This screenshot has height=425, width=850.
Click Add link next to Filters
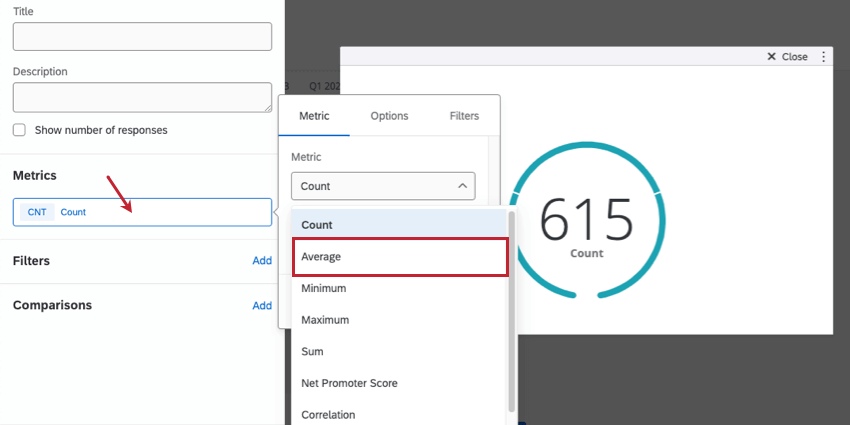261,261
